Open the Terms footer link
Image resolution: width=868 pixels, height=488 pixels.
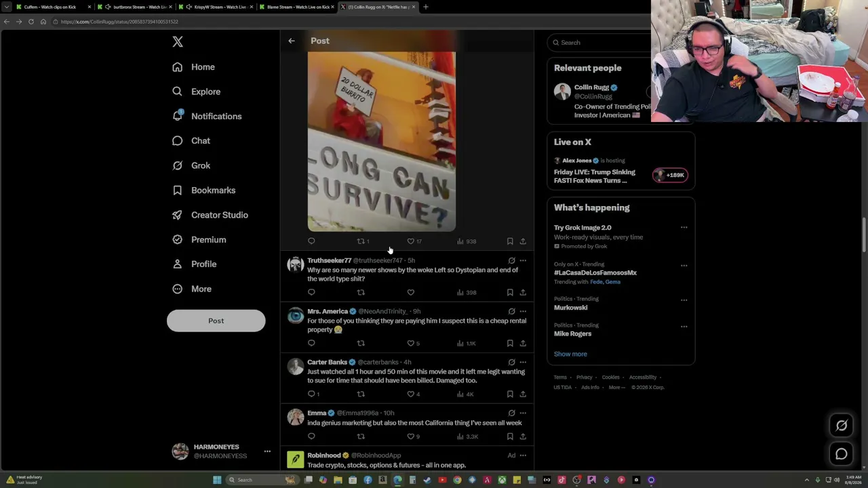coord(560,377)
